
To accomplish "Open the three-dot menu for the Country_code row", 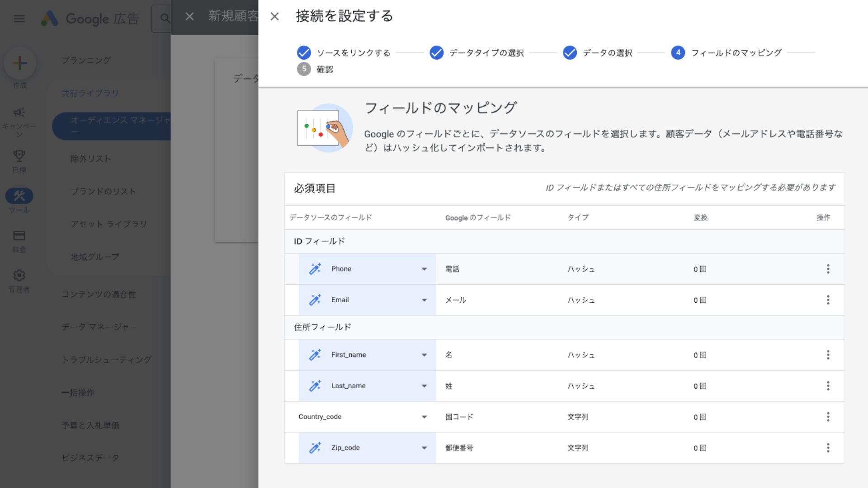I will (x=828, y=417).
